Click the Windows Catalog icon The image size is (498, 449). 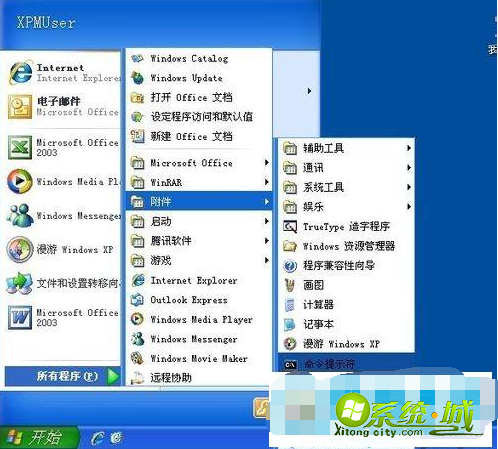pos(137,59)
